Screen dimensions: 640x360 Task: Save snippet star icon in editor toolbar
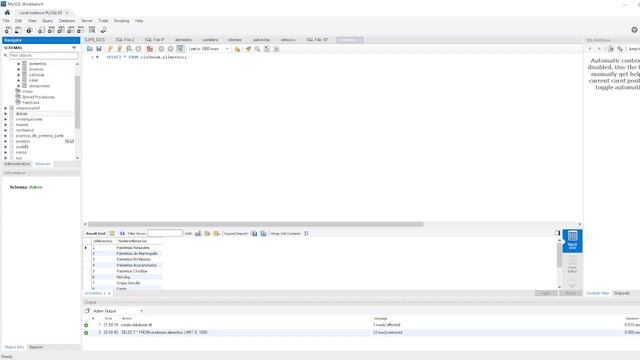coord(237,49)
